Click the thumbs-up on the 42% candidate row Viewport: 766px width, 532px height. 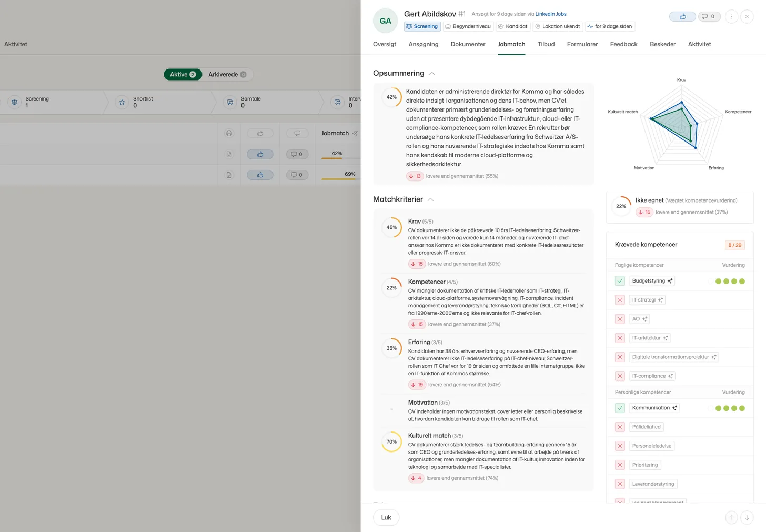260,154
